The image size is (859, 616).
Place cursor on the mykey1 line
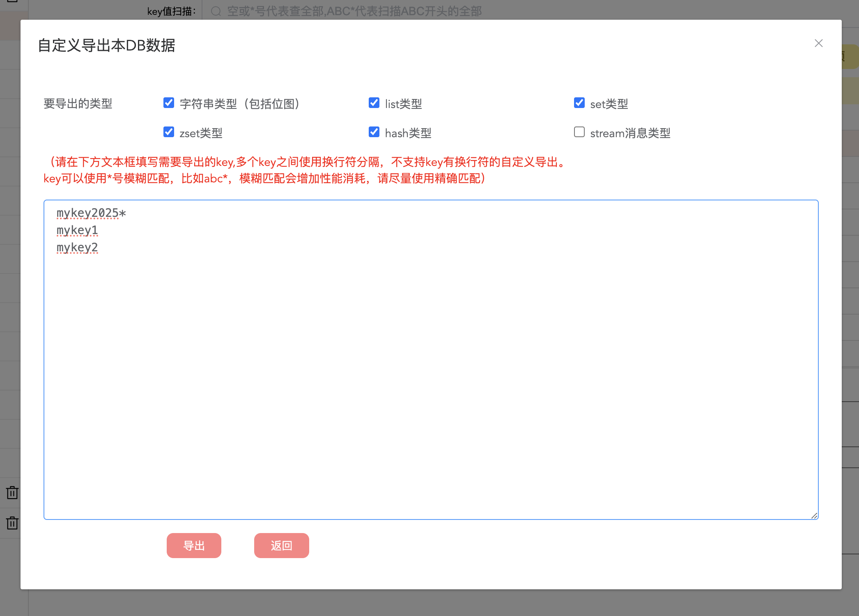click(x=77, y=230)
